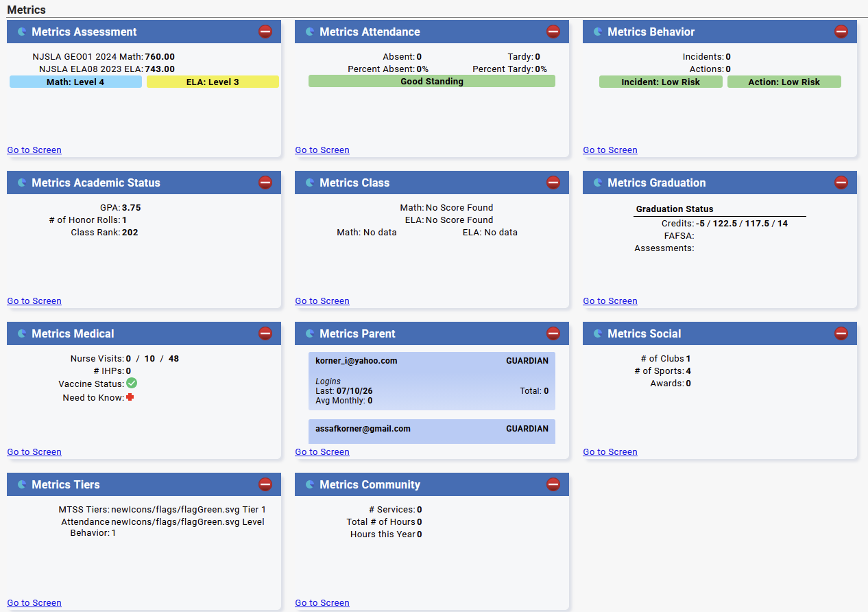The image size is (868, 612).
Task: Click the Metrics Assessment header title
Action: pyautogui.click(x=84, y=32)
